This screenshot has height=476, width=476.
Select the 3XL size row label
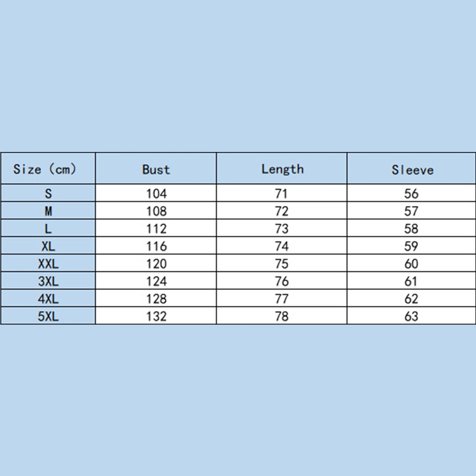[48, 281]
